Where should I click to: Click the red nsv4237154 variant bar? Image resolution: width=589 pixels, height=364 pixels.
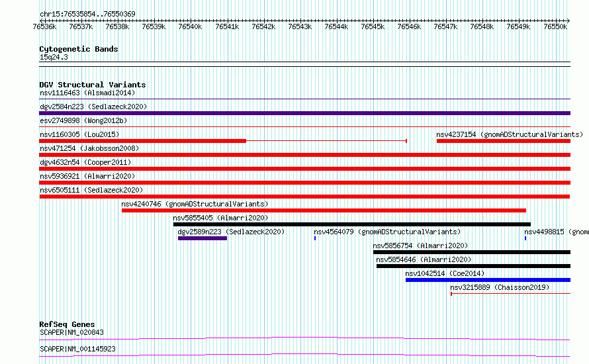(504, 141)
